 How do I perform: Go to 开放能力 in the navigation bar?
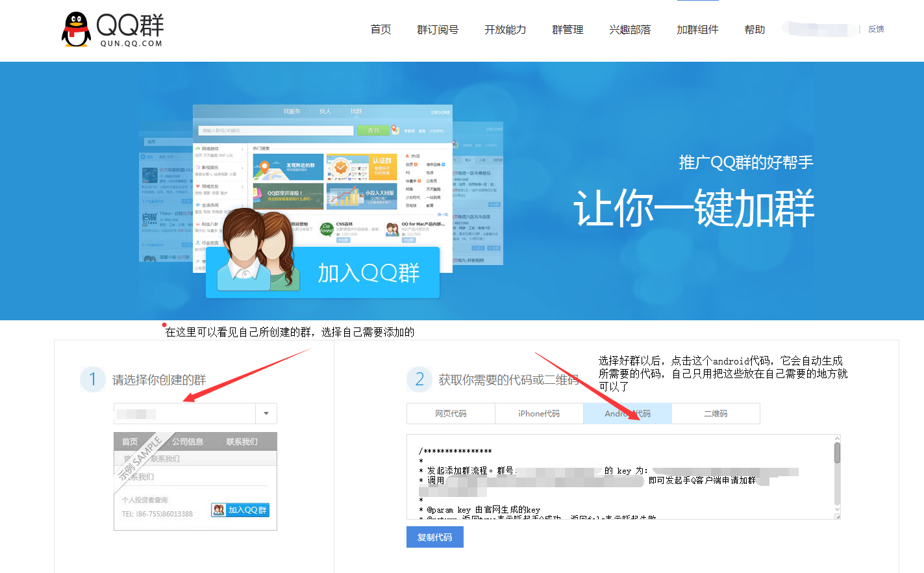[505, 29]
